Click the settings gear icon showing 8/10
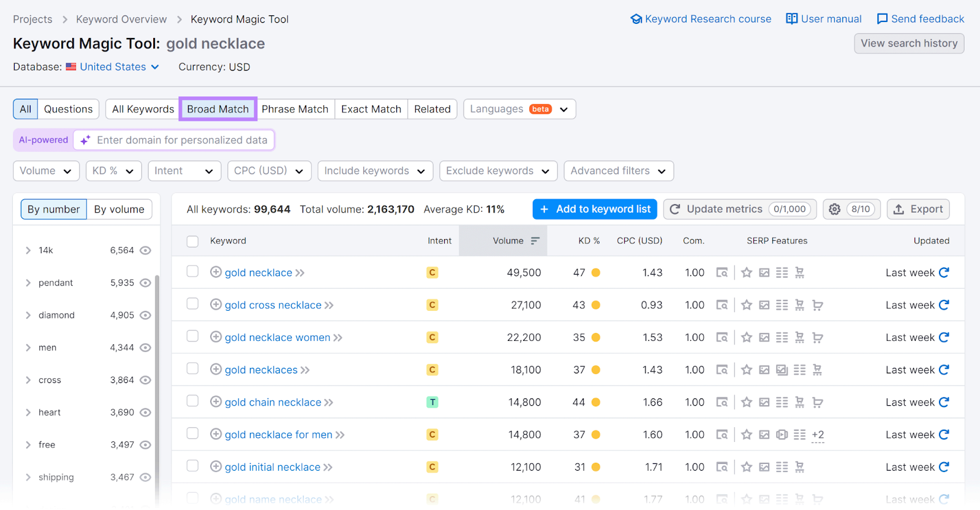The height and width of the screenshot is (510, 980). [851, 209]
